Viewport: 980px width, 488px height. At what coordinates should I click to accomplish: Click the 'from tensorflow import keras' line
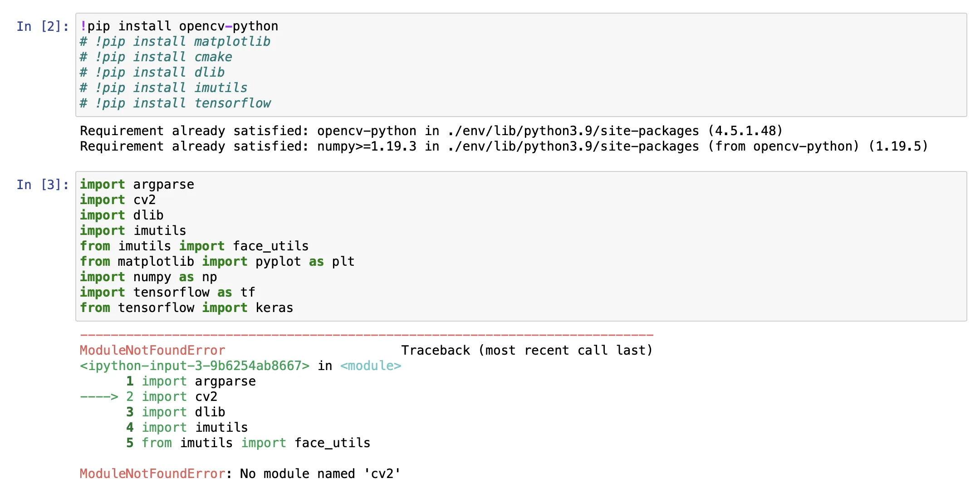coord(186,308)
